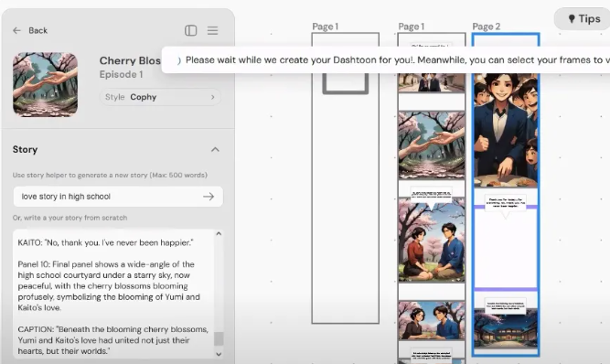
Task: Select the empty first Page 1 canvas
Action: [346, 178]
